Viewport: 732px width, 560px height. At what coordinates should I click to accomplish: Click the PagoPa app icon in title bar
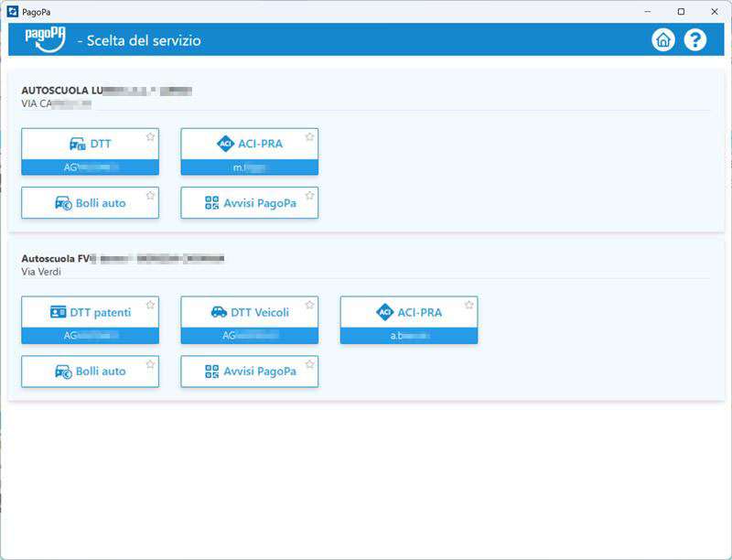(x=12, y=11)
